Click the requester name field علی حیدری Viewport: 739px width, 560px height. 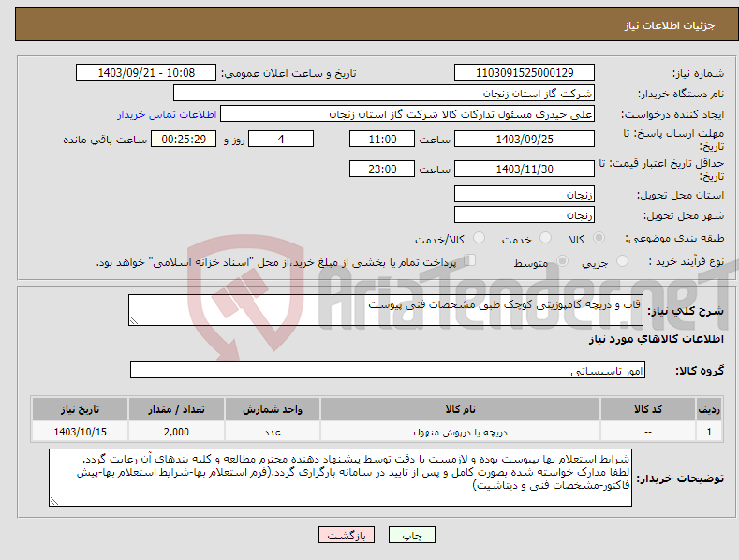pos(407,113)
